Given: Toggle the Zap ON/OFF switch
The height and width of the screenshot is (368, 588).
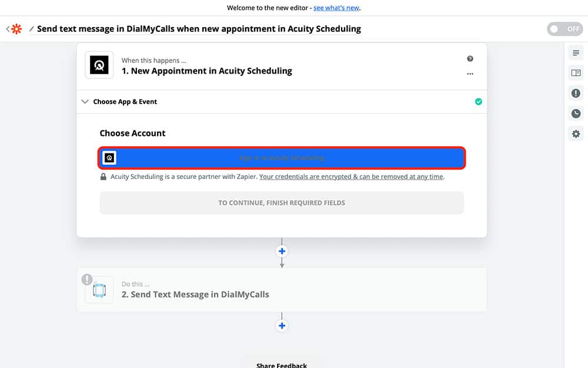Looking at the screenshot, I should (x=564, y=29).
